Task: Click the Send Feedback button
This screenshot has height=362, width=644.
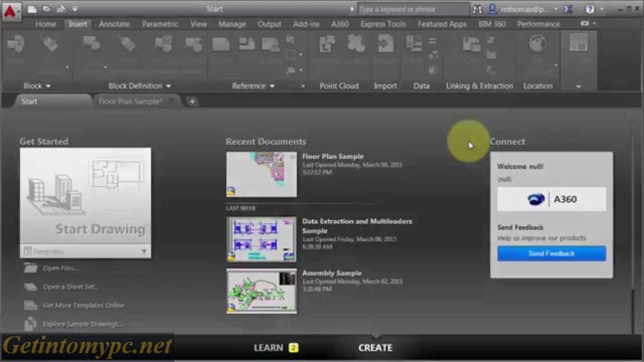Action: [x=551, y=253]
